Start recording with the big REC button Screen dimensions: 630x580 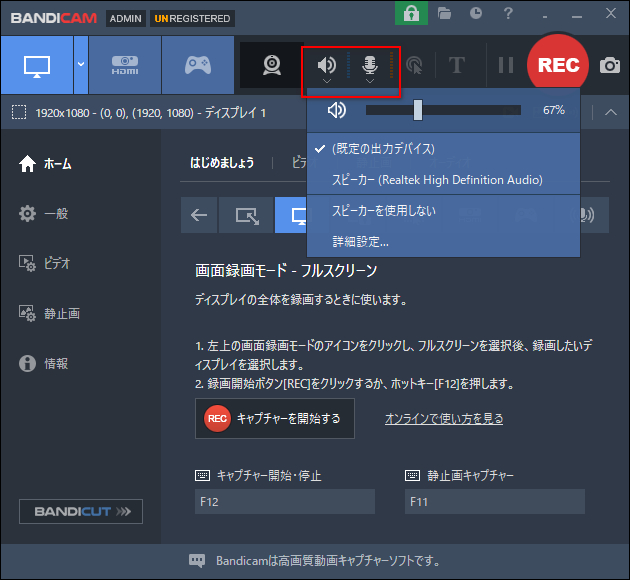click(558, 65)
